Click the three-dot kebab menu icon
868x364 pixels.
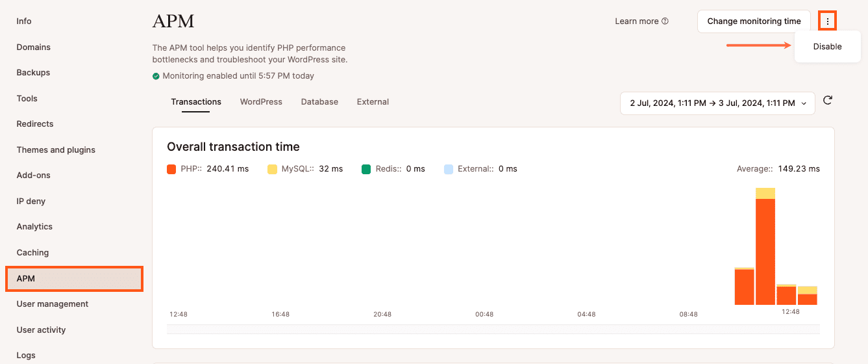(827, 21)
